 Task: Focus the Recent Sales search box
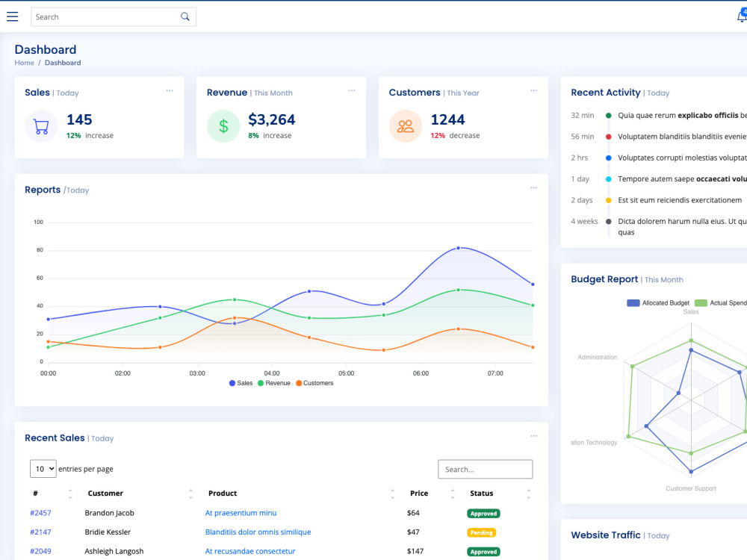tap(485, 469)
